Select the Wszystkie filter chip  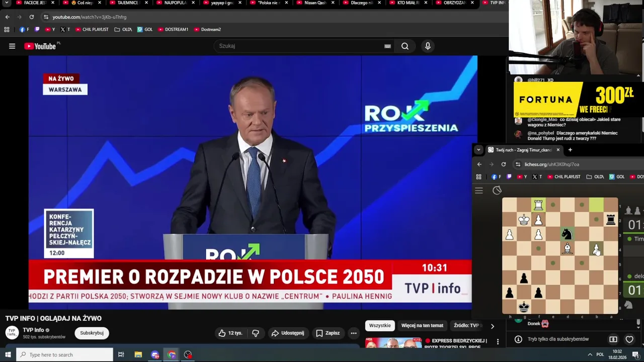point(380,326)
